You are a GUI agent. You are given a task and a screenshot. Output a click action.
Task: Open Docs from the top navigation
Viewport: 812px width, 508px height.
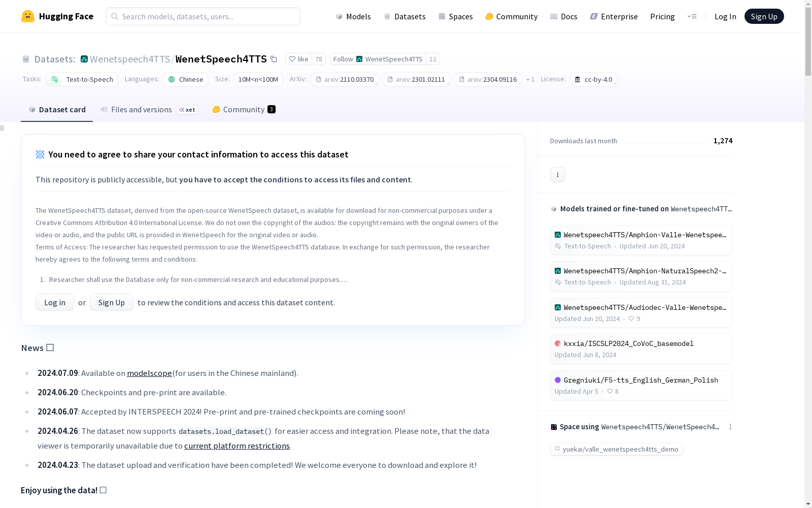564,16
